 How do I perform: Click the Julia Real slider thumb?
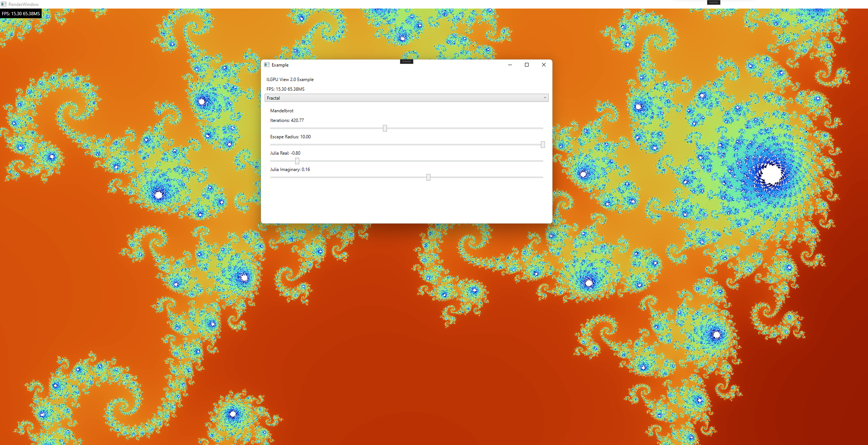point(297,161)
